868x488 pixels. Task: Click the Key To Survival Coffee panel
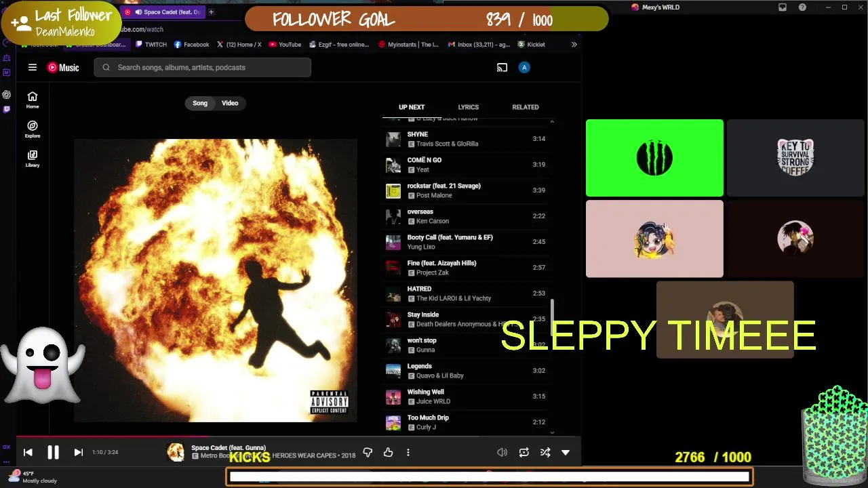(x=795, y=158)
